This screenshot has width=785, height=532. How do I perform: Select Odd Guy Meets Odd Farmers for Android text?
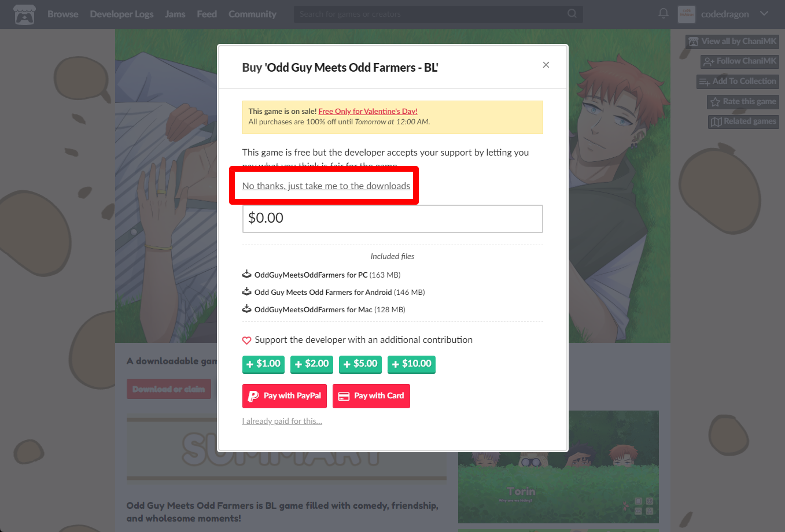coord(323,293)
